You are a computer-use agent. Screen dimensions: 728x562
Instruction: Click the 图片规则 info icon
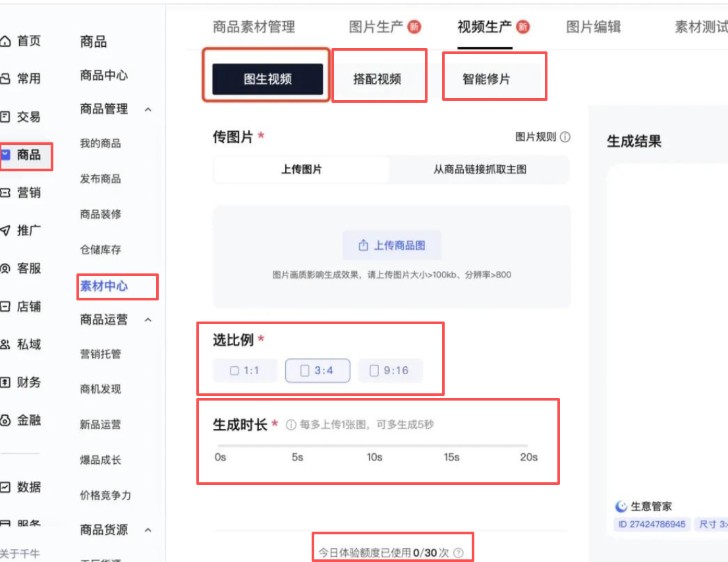point(565,137)
